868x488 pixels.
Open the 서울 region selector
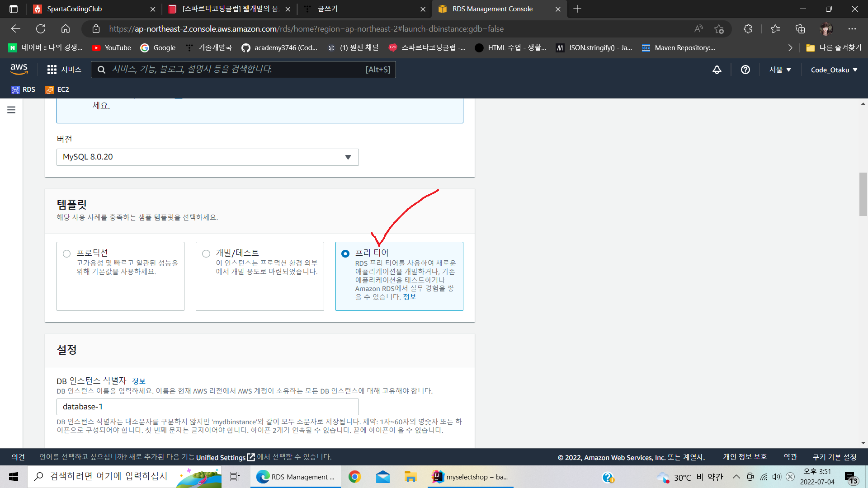780,70
